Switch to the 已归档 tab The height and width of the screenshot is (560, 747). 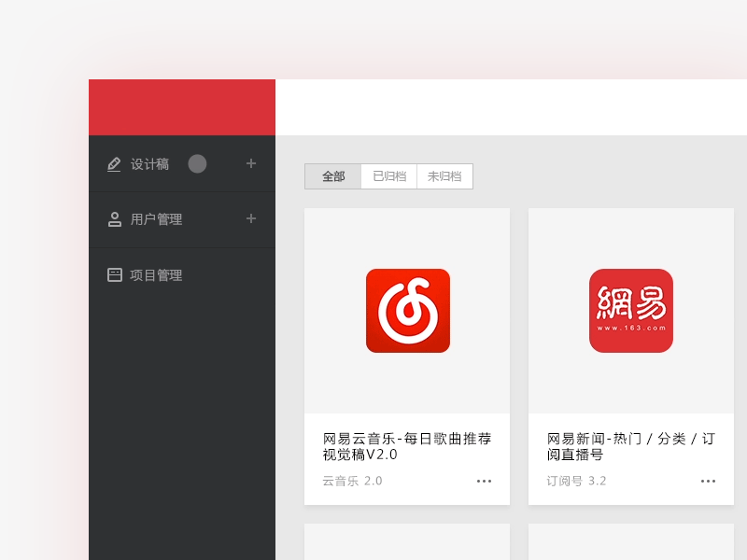388,176
